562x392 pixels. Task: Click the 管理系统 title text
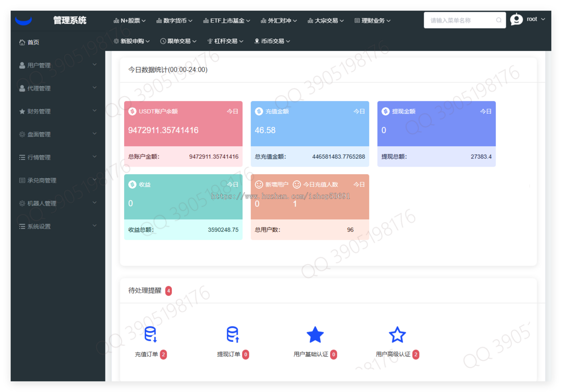[x=70, y=20]
